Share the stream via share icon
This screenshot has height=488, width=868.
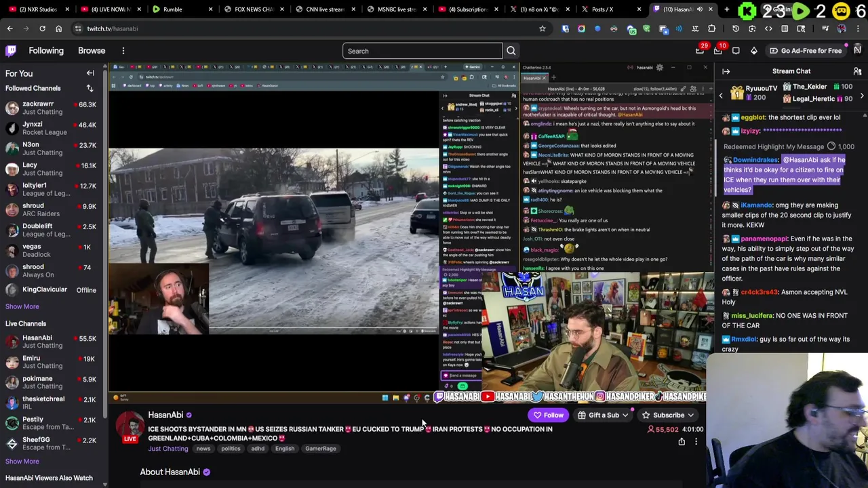coord(682,442)
